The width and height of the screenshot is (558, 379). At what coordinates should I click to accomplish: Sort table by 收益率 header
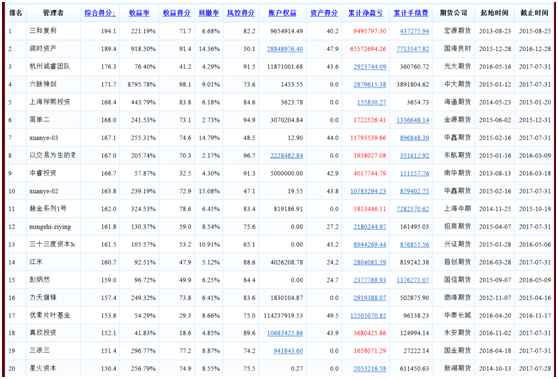pos(139,13)
